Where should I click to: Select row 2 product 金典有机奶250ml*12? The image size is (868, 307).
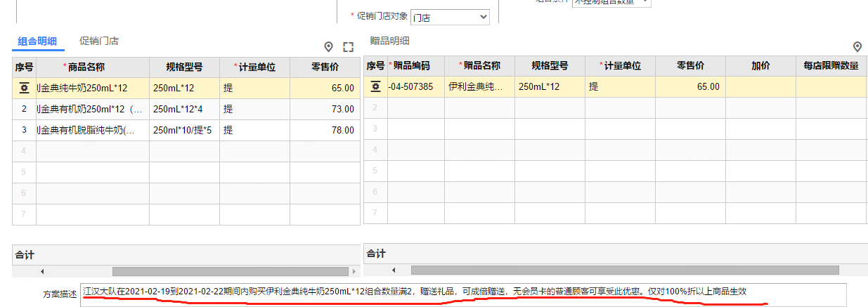92,110
